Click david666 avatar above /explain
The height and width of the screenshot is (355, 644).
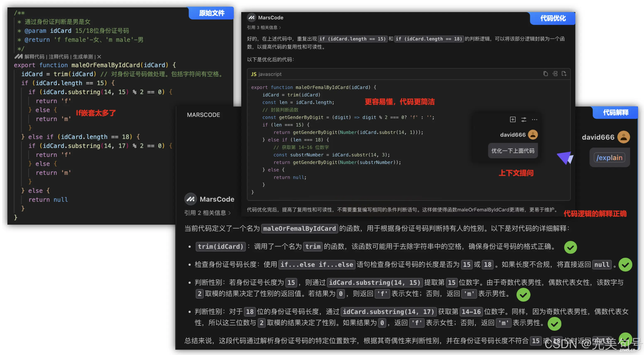click(623, 137)
